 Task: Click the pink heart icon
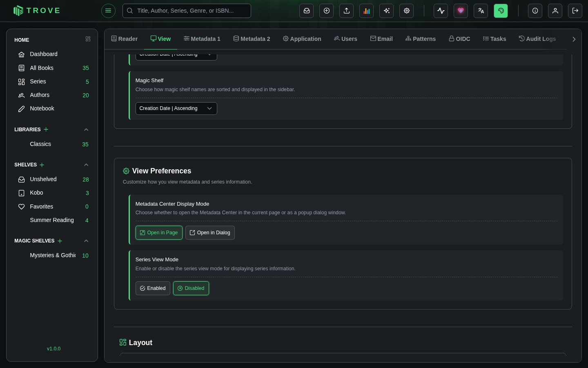[x=461, y=11]
